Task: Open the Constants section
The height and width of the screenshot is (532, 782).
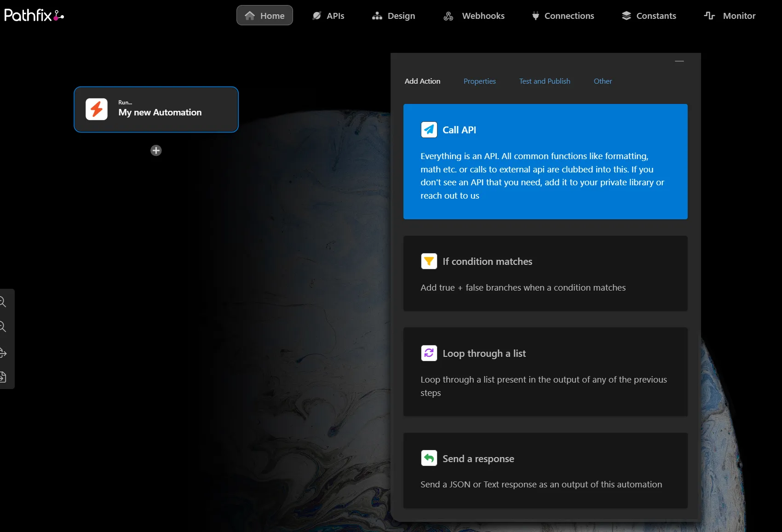Action: click(649, 16)
